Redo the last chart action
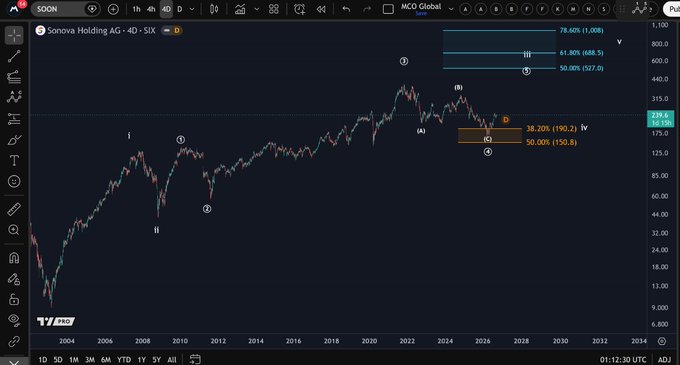Screen dimensions: 680x365 tap(367, 9)
